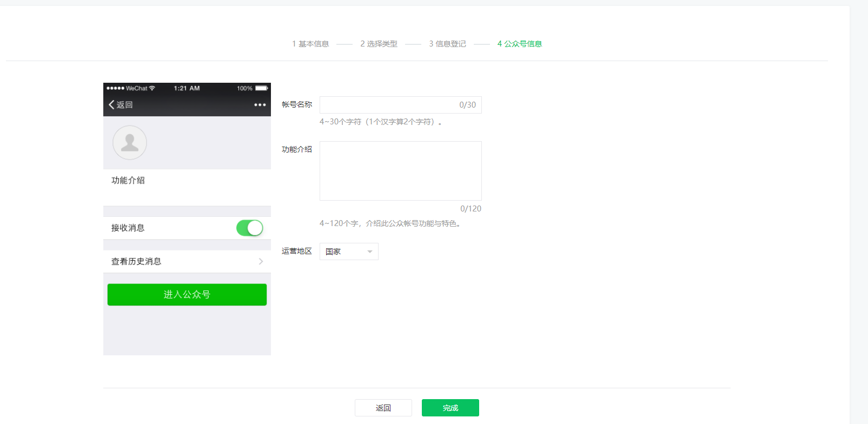Go to step 3 信息登记
The height and width of the screenshot is (424, 868).
pyautogui.click(x=447, y=44)
